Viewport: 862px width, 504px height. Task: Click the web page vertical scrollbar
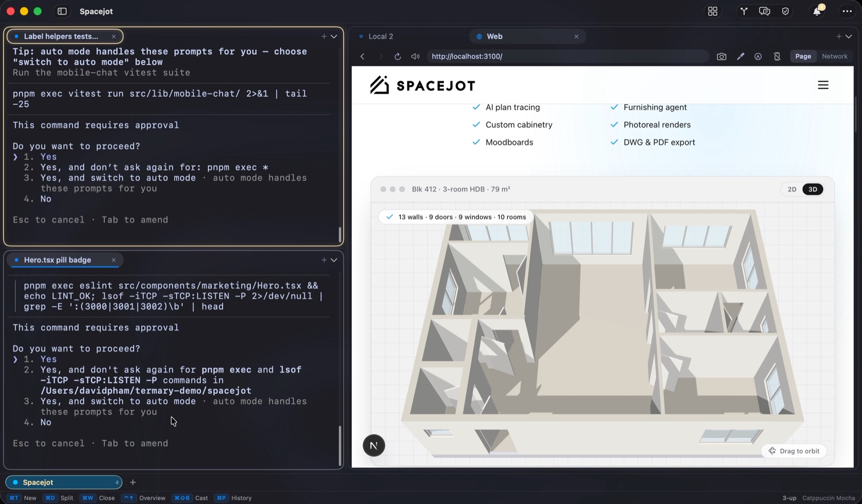[856, 114]
